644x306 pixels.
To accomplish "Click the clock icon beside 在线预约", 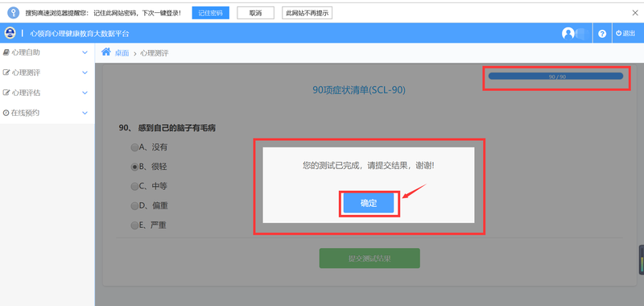I will (x=6, y=113).
